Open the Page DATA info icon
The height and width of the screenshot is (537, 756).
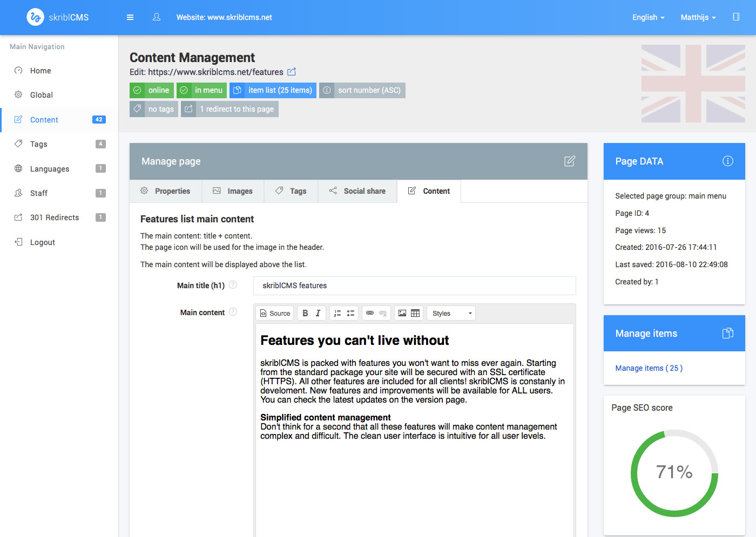coord(727,161)
